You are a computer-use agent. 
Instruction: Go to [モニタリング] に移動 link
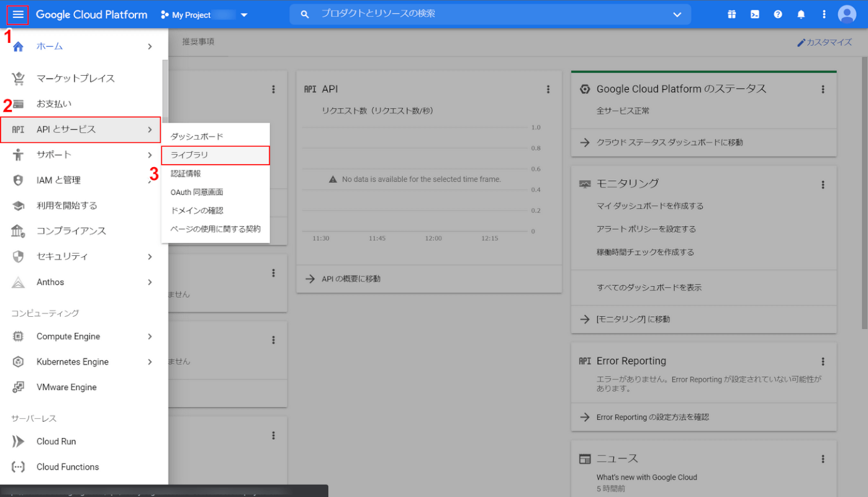click(633, 319)
